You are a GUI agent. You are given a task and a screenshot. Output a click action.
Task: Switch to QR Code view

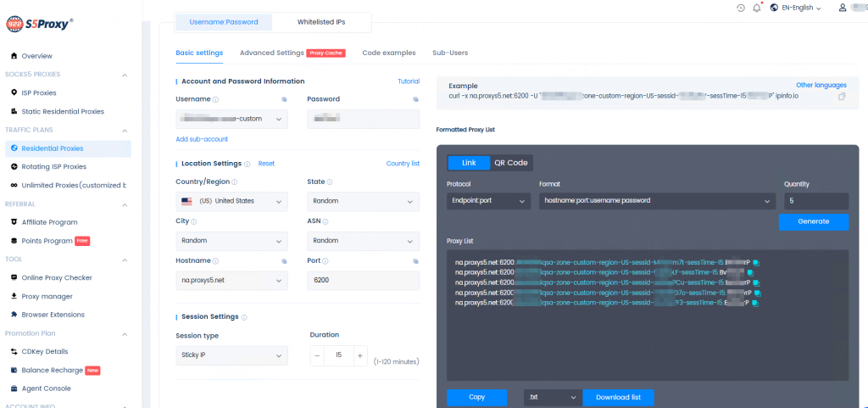point(511,163)
